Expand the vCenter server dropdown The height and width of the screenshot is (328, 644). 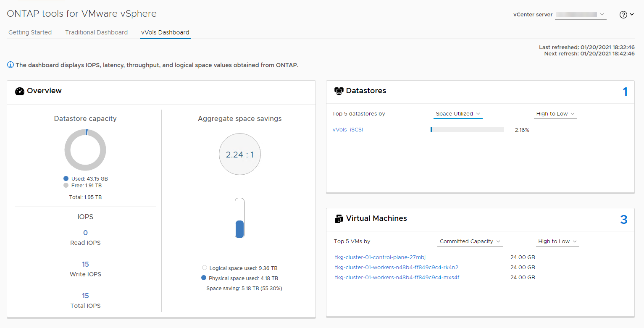point(581,15)
